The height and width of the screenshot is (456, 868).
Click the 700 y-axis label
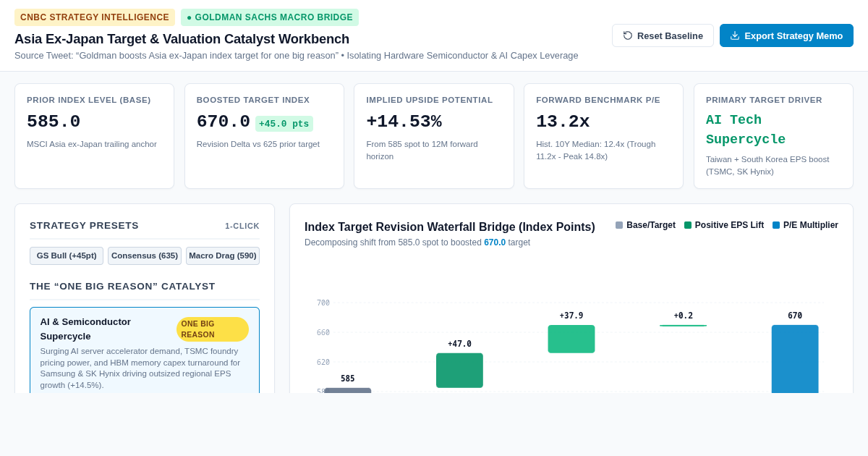[x=323, y=303]
